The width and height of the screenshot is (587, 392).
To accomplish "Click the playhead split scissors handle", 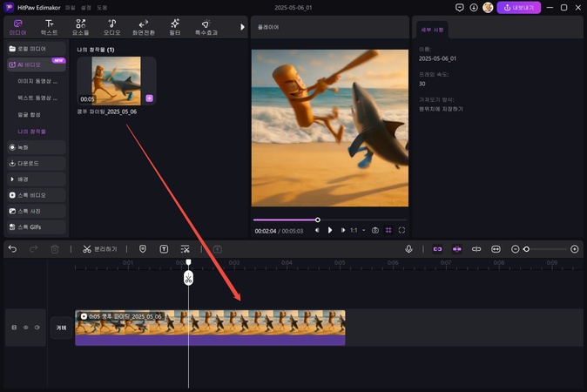I will pyautogui.click(x=188, y=278).
